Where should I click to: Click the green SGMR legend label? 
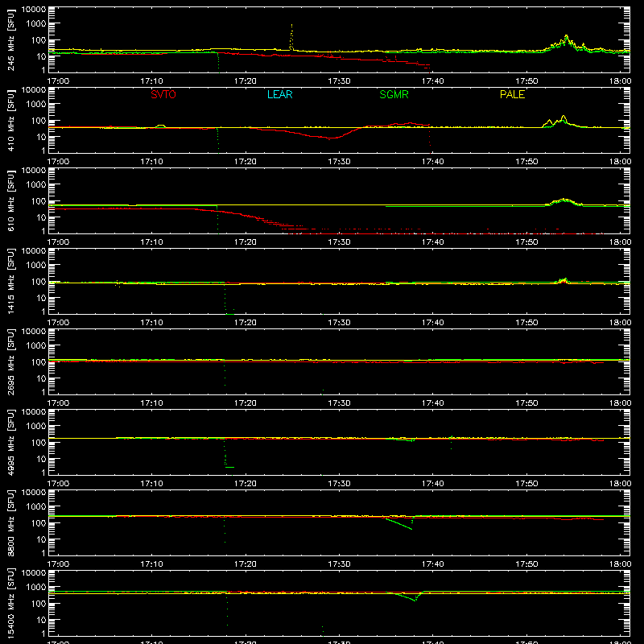[394, 94]
